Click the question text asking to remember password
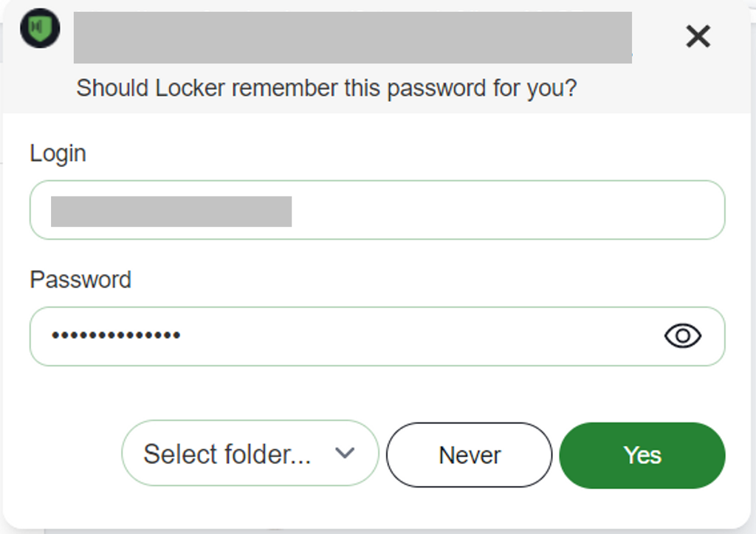756x534 pixels. point(327,88)
